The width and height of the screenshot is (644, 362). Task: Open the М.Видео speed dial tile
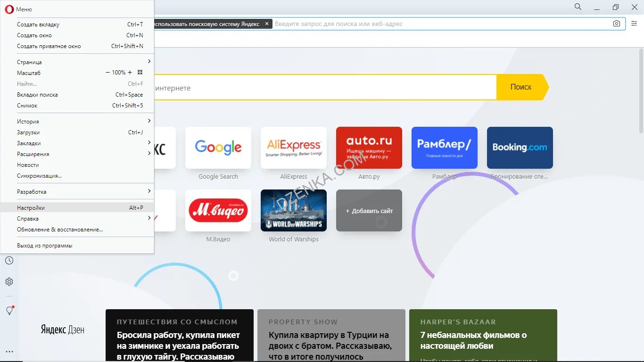click(218, 210)
